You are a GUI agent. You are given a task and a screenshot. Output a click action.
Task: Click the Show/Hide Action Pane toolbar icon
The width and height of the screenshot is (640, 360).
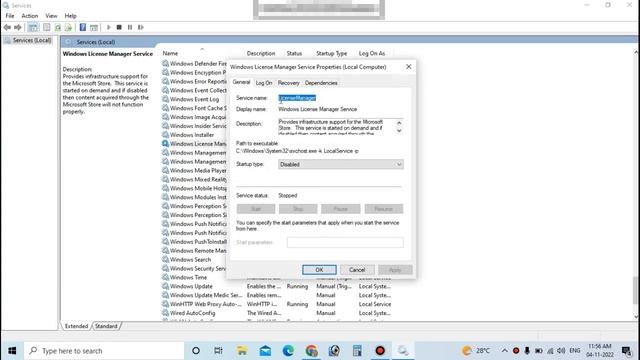tap(94, 27)
